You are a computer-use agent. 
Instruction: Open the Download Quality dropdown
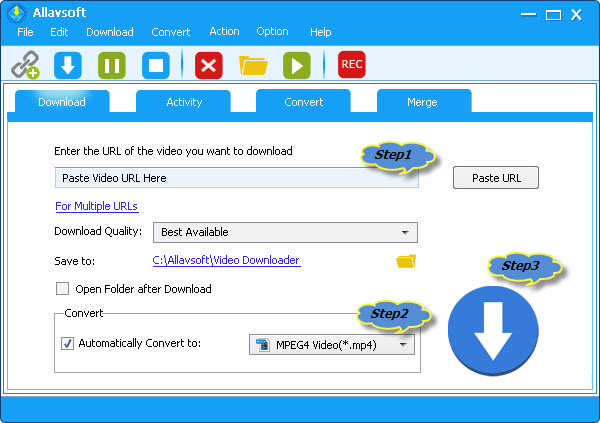tap(285, 232)
